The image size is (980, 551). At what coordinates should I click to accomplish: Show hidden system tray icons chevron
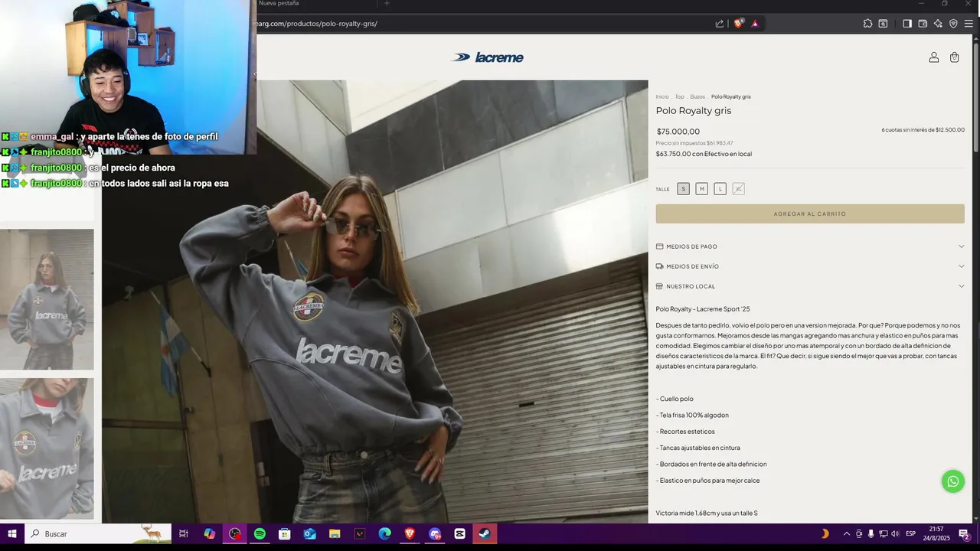[x=846, y=533]
